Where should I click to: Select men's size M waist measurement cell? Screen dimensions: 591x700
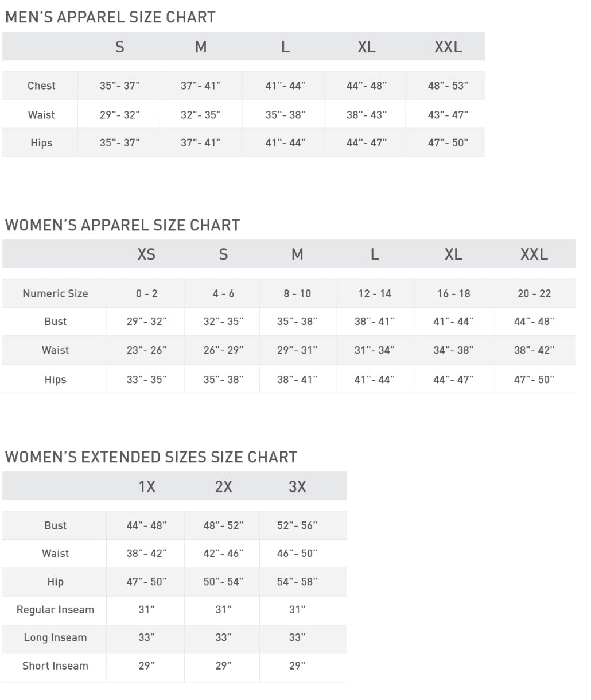pos(200,115)
